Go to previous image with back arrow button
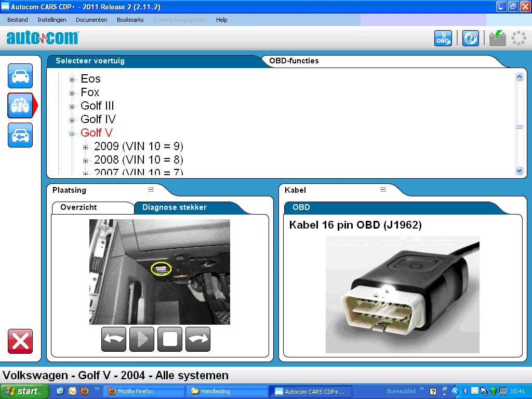 coord(114,339)
